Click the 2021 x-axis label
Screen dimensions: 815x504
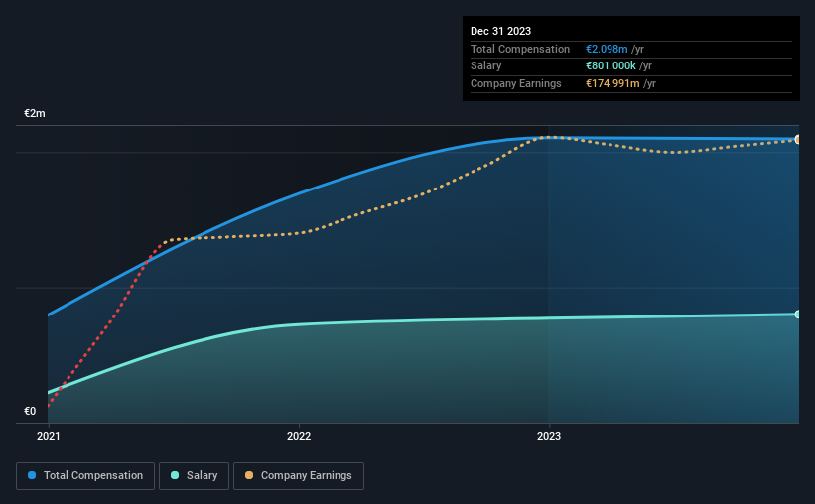pos(49,436)
